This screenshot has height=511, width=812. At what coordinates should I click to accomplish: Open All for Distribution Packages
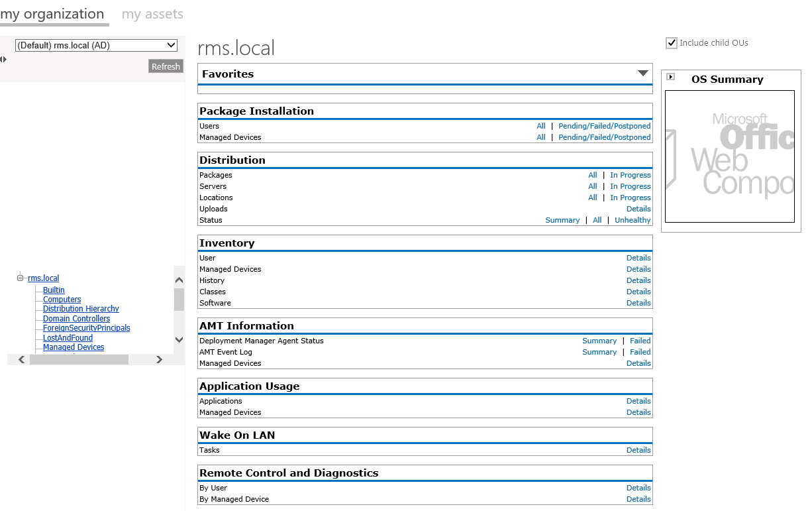click(593, 175)
